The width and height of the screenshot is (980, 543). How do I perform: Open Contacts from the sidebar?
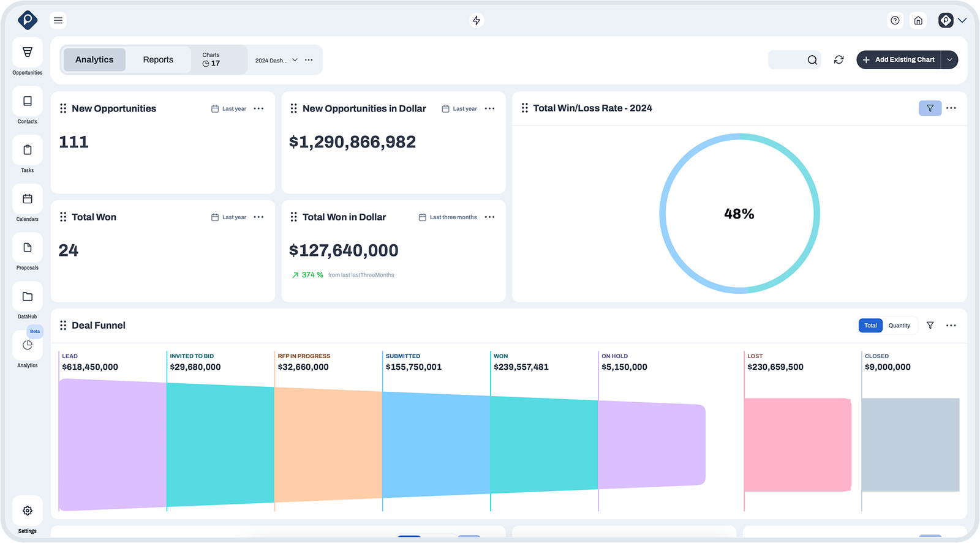point(28,101)
